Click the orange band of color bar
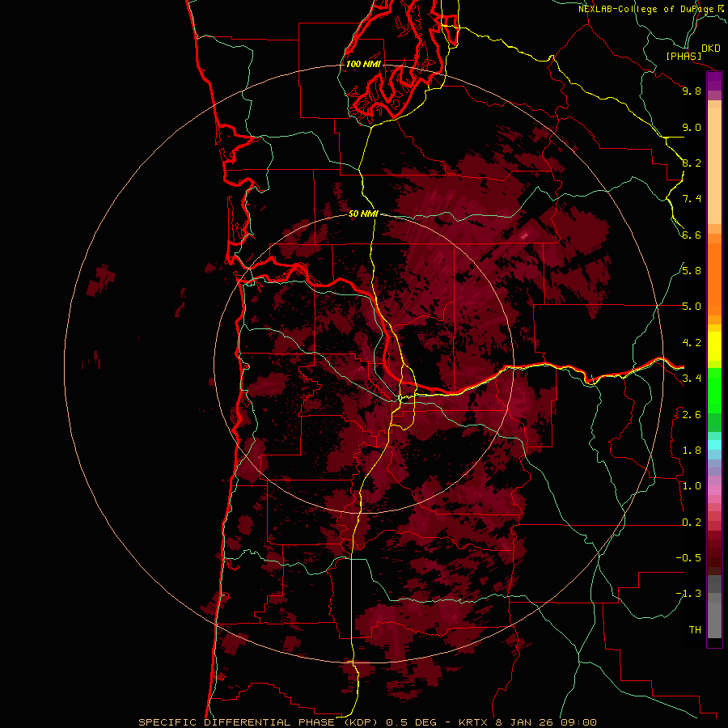This screenshot has height=728, width=728. [714, 278]
